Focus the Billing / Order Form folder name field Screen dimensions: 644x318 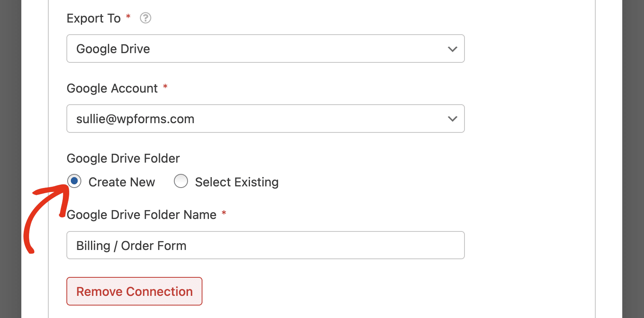tap(266, 245)
